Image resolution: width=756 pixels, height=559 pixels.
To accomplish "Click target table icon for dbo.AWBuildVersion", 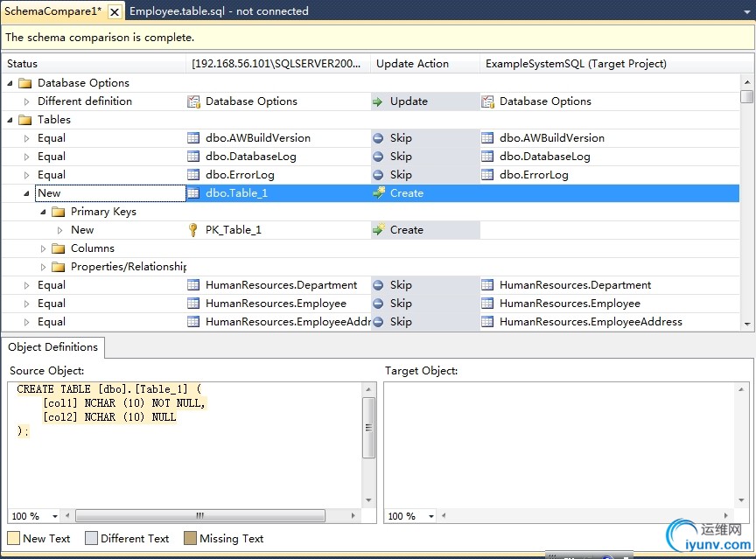I will click(x=487, y=138).
